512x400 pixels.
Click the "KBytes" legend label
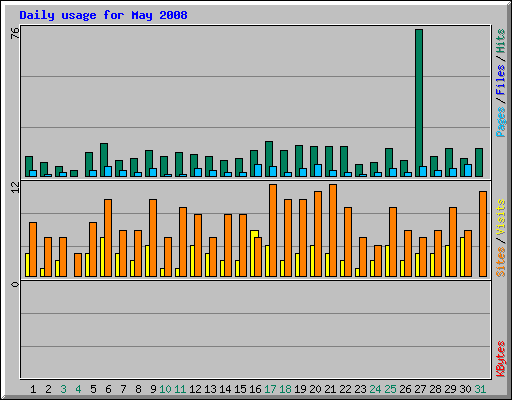pyautogui.click(x=500, y=359)
